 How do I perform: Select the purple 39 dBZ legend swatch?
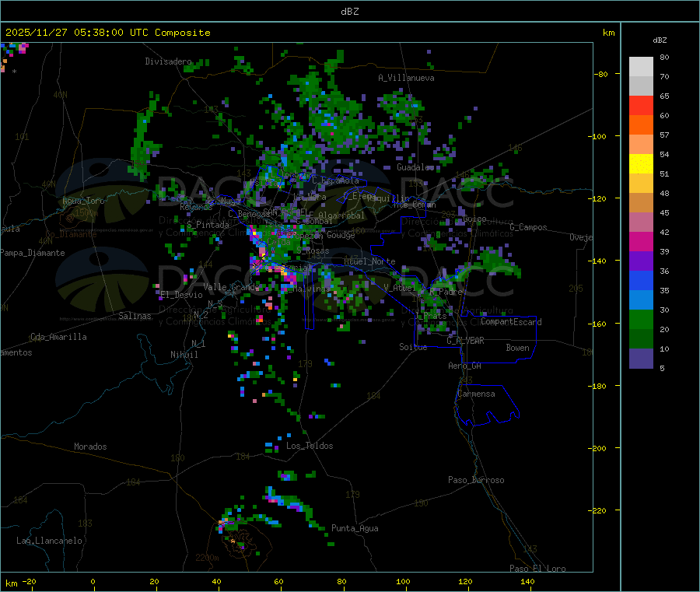coord(641,261)
